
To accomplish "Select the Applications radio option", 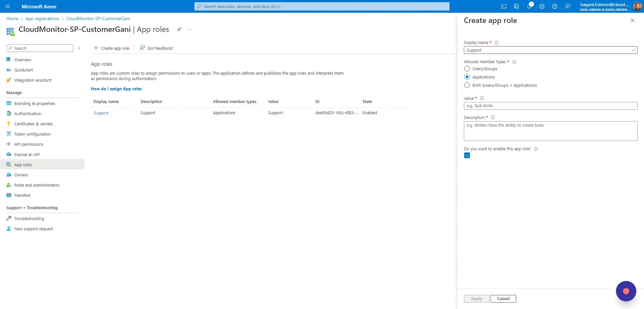I will (x=467, y=77).
